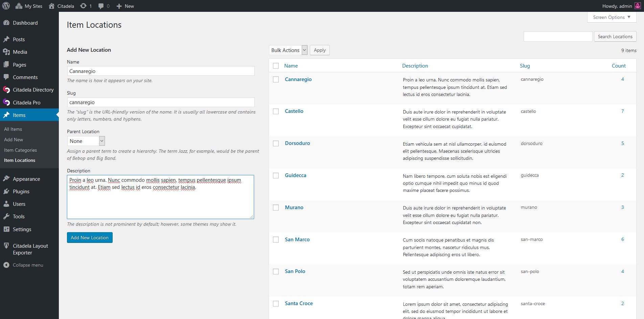Go to Appearance in the sidebar menu
Screen dimensions: 644x319
pos(26,179)
